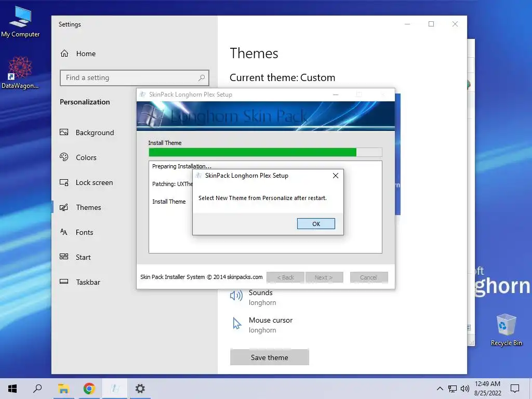Viewport: 532px width, 399px height.
Task: Close the Settings window
Action: coord(455,24)
